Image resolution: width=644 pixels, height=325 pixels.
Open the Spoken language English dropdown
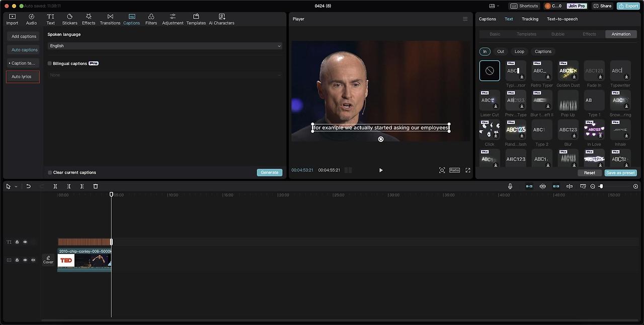(165, 46)
